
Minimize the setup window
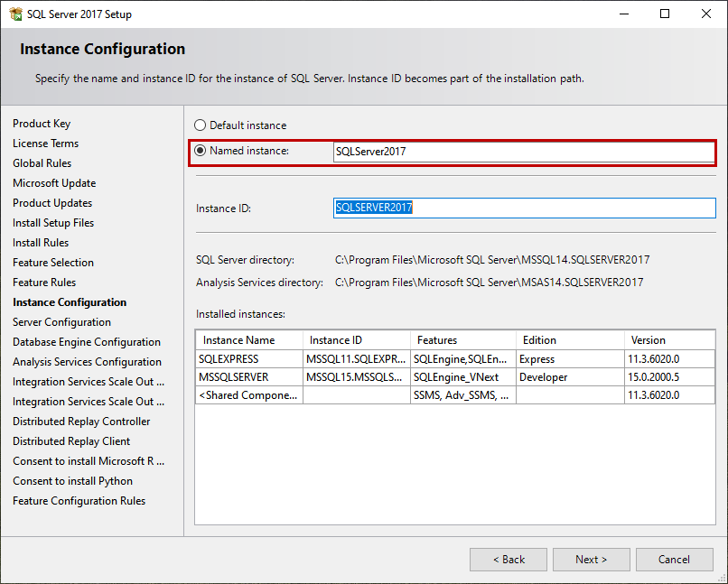[x=623, y=14]
